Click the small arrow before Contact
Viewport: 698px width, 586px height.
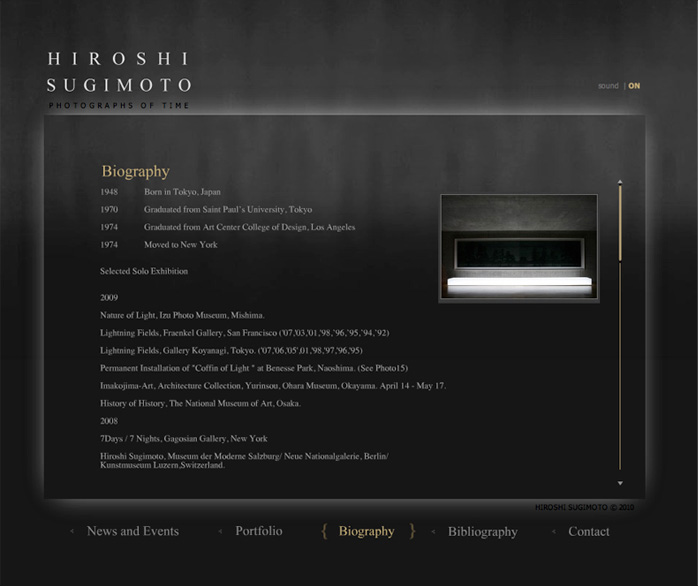point(553,532)
